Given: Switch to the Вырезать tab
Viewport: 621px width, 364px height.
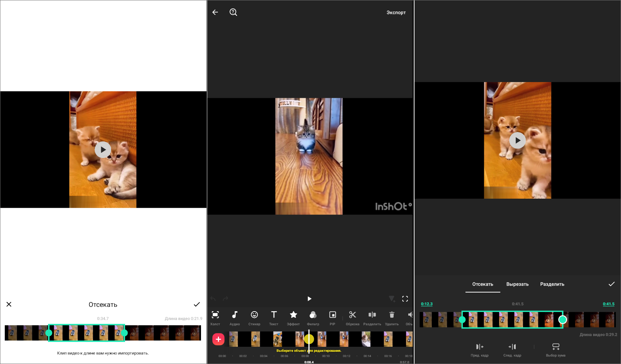Looking at the screenshot, I should [x=517, y=284].
